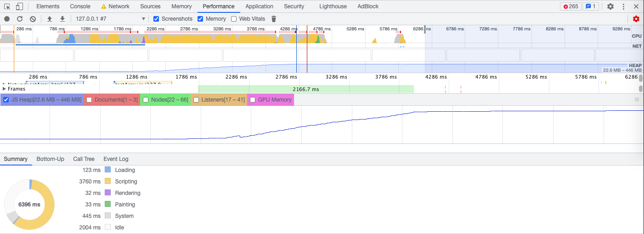
Task: Click the record performance button
Action: [x=7, y=19]
